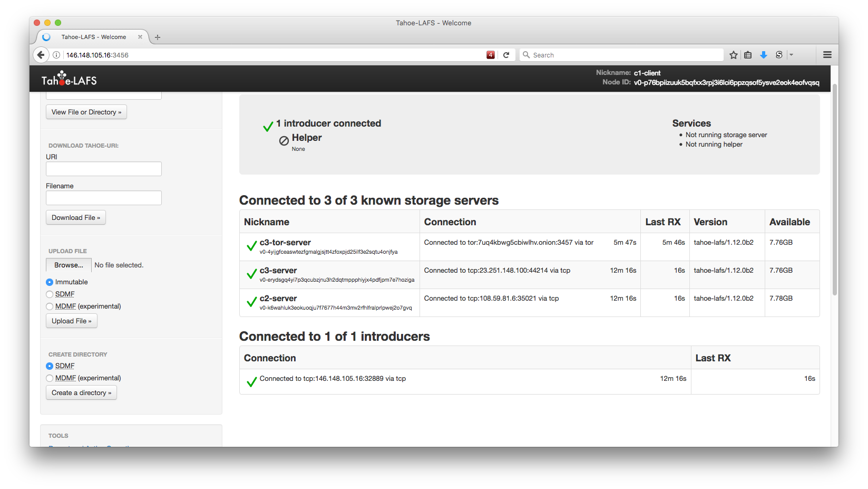Viewport: 868px width, 489px height.
Task: Click the c3-tor-server nickname
Action: tap(285, 243)
